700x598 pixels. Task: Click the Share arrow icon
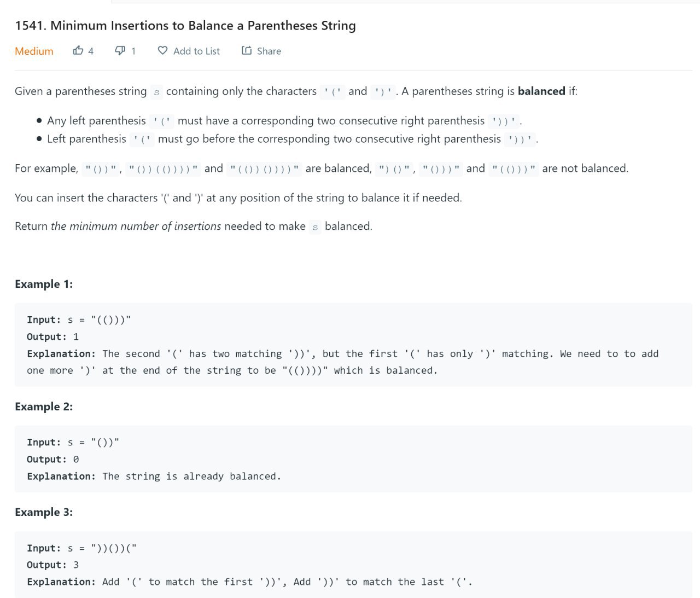[x=247, y=50]
